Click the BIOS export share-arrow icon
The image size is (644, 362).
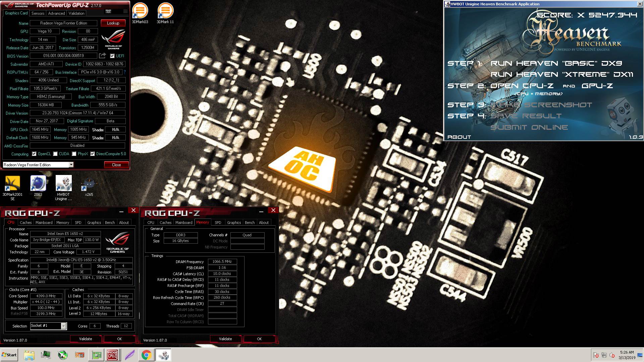pos(102,56)
